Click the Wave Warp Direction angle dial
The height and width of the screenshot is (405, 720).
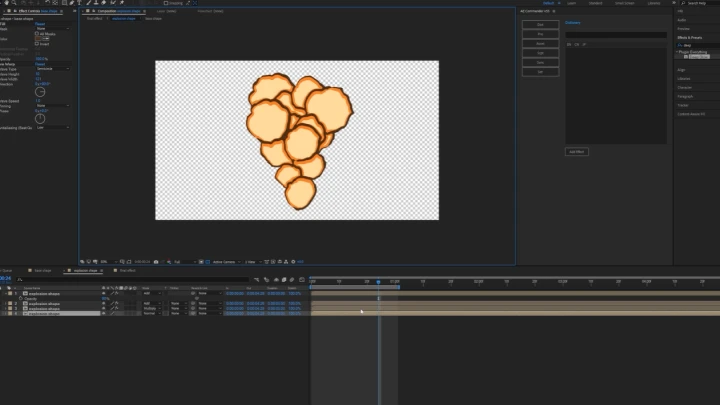[40, 92]
